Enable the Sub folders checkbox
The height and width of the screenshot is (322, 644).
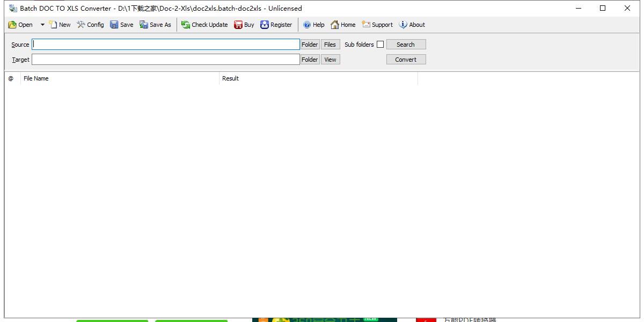tap(380, 45)
